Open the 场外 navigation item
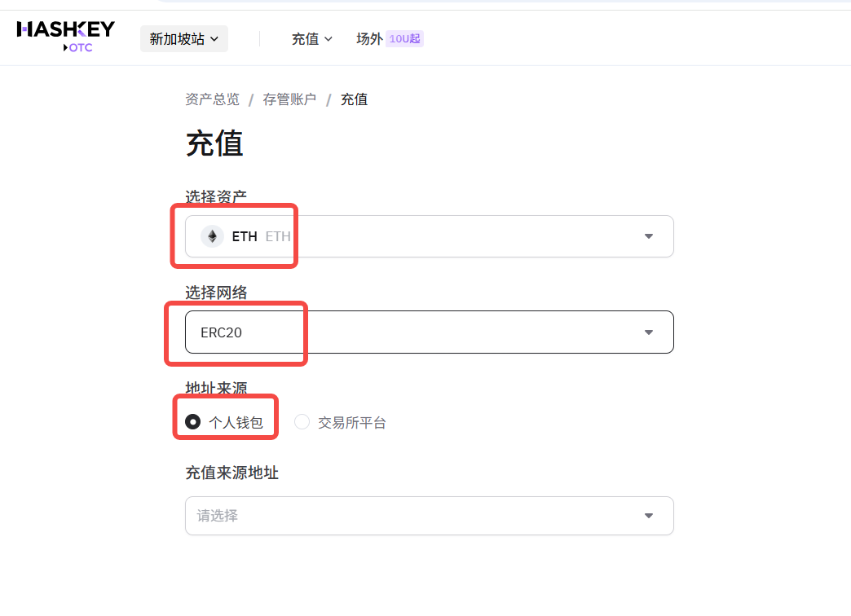The image size is (851, 616). pos(369,39)
